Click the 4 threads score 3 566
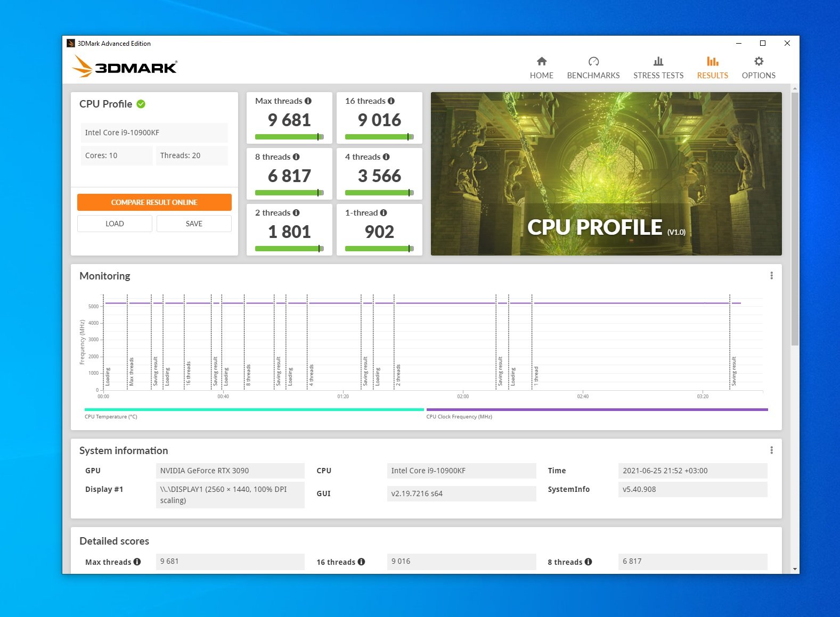 (x=379, y=176)
